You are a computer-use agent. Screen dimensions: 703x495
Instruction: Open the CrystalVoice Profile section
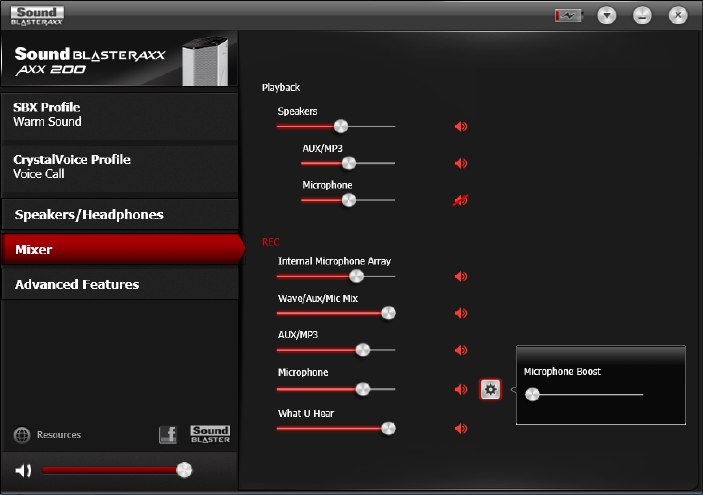coord(120,169)
